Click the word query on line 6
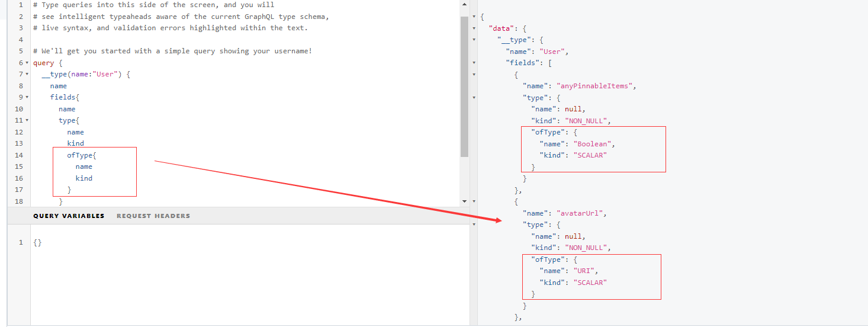The image size is (868, 327). [x=44, y=63]
